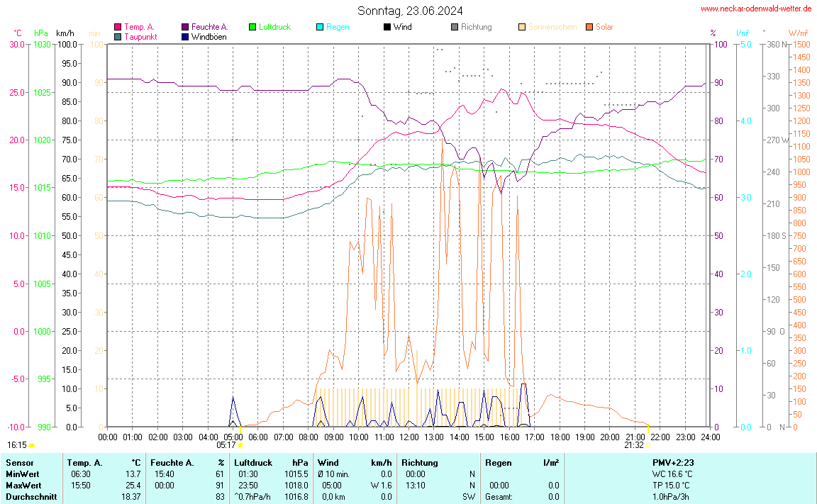The image size is (817, 504).
Task: Select the dark blue Windböen legend square
Action: pyautogui.click(x=185, y=36)
